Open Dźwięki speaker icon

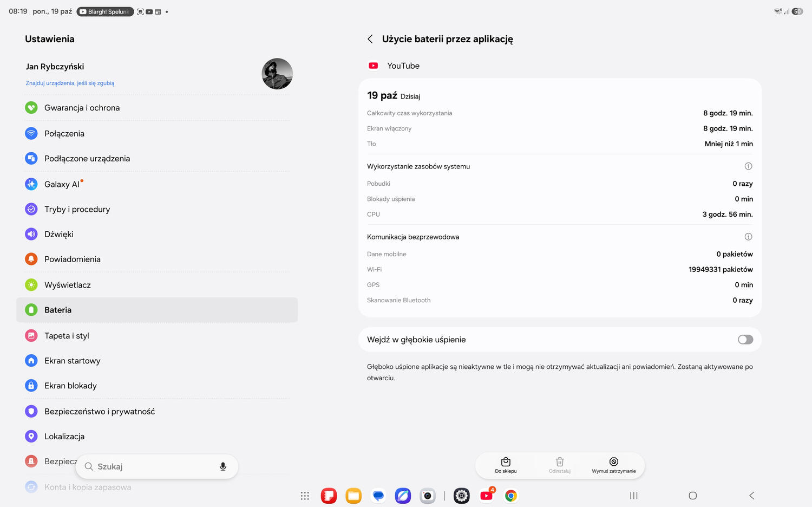pos(31,234)
